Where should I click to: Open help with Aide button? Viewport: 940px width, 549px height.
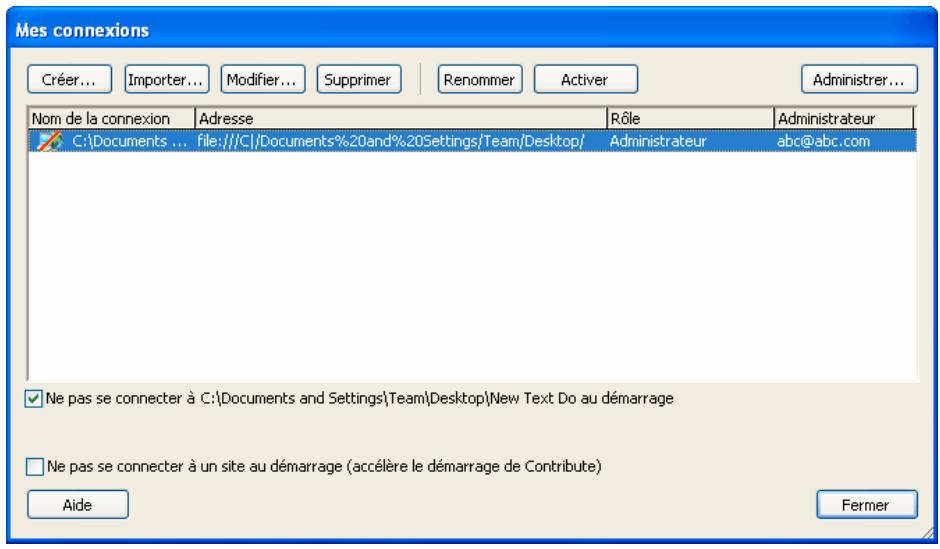[x=77, y=505]
